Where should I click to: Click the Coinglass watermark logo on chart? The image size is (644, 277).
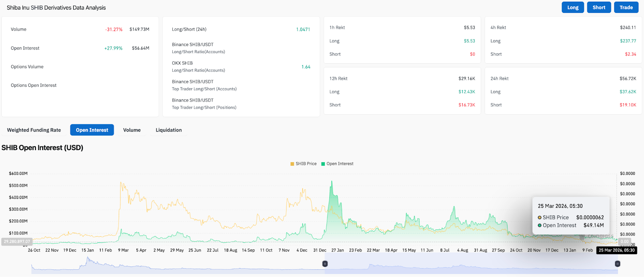pyautogui.click(x=598, y=236)
